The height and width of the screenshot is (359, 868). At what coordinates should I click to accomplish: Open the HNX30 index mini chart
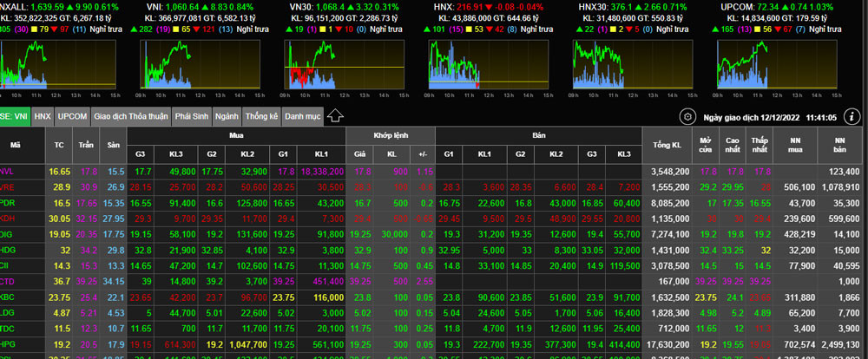tap(632, 63)
